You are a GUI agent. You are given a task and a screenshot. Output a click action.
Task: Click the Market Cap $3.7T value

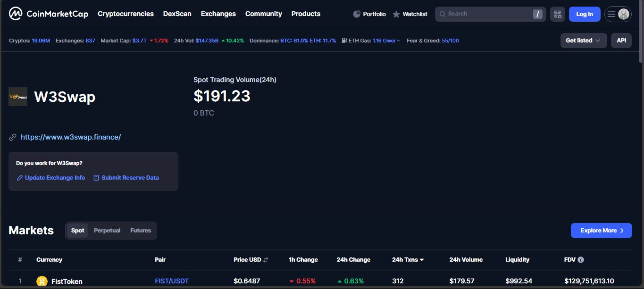pos(139,41)
